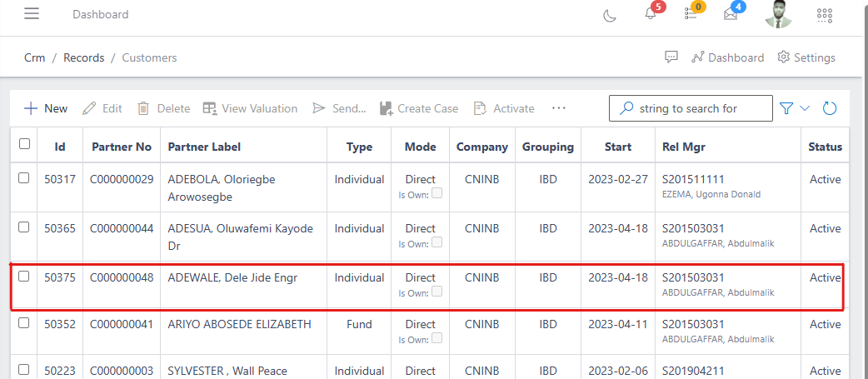Sort by the Company column header
Viewport: 868px width, 379px height.
coord(482,147)
